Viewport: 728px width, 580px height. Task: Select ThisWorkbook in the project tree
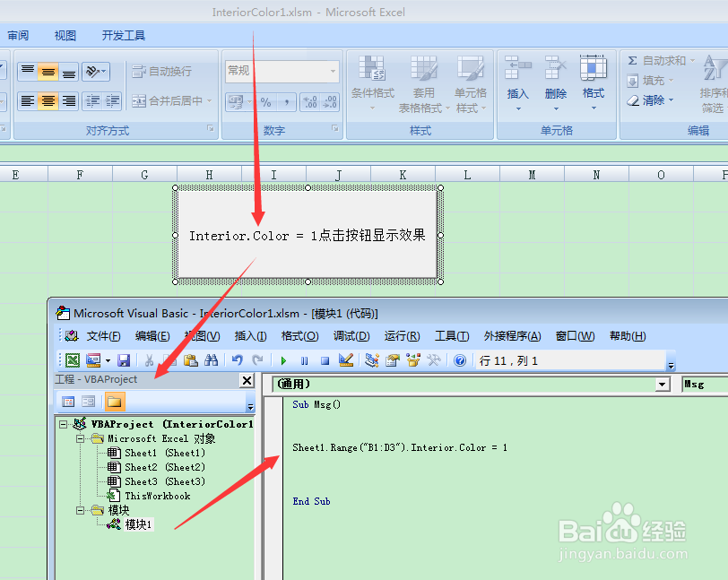(x=149, y=496)
